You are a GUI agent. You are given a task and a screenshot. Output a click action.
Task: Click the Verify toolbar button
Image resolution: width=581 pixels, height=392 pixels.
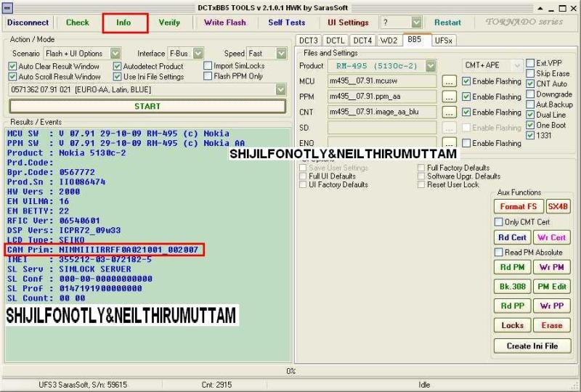coord(169,23)
